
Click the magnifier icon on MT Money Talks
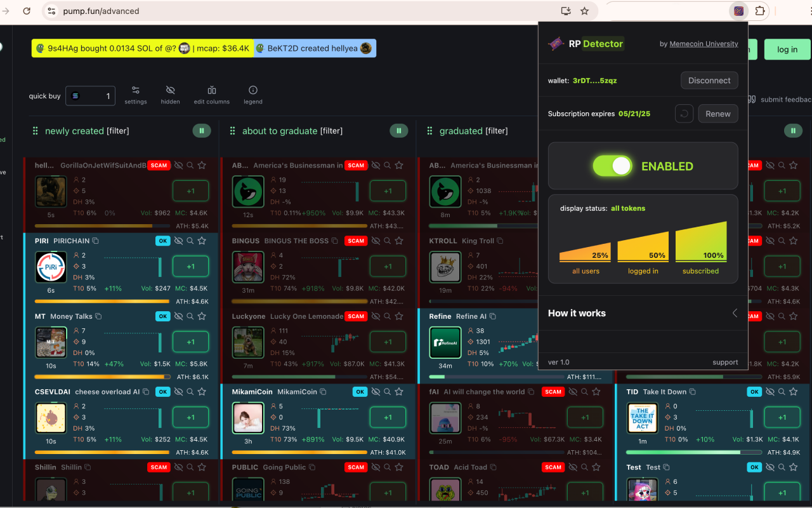pyautogui.click(x=190, y=316)
